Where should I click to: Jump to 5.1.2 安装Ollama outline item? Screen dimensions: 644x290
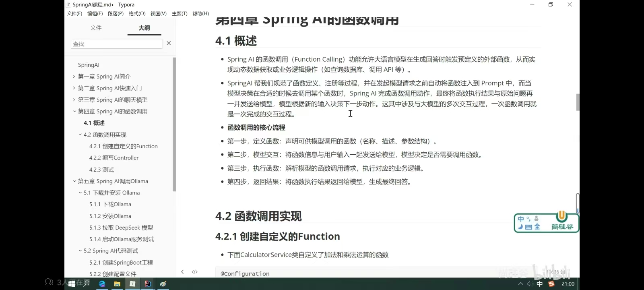point(110,216)
